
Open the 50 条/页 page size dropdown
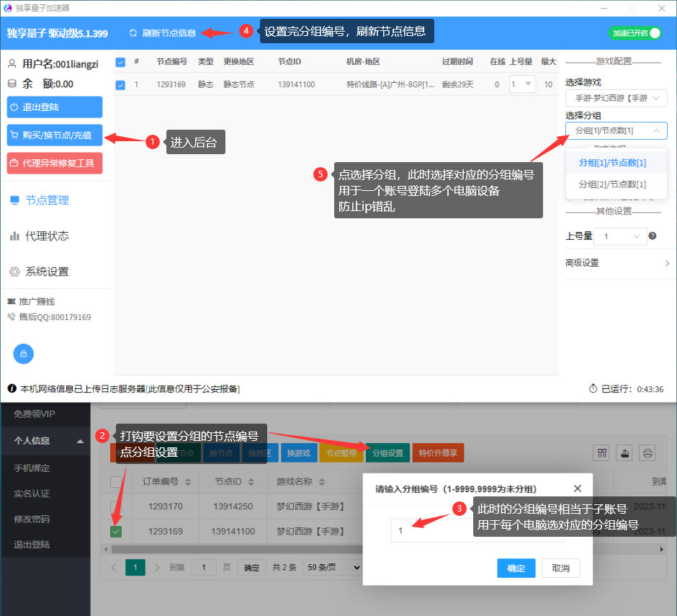tap(333, 567)
